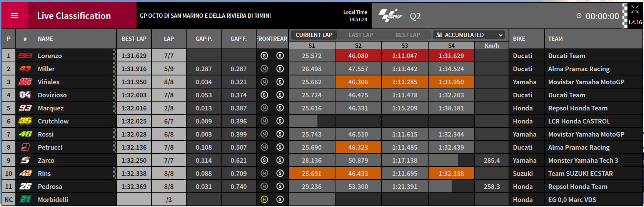Screen dimensions: 644x207
Task: Click Morbidelli's yellow H front tyre icon
Action: pos(264,200)
